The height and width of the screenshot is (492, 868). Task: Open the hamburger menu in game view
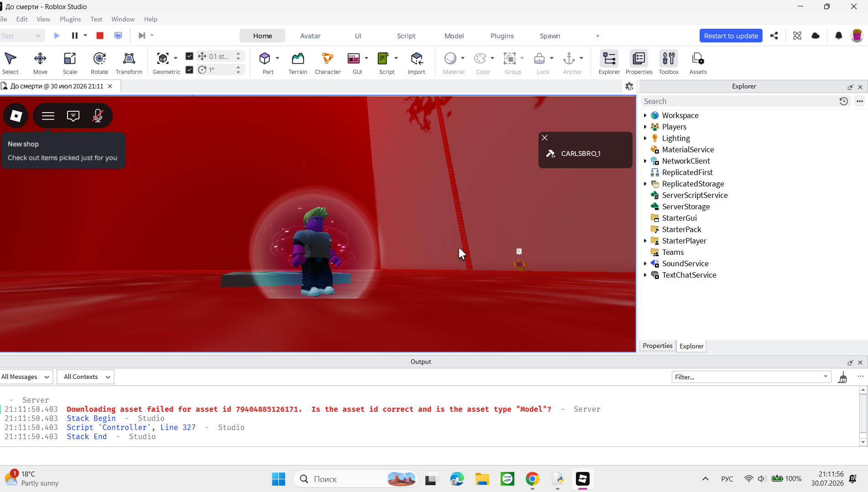point(48,116)
